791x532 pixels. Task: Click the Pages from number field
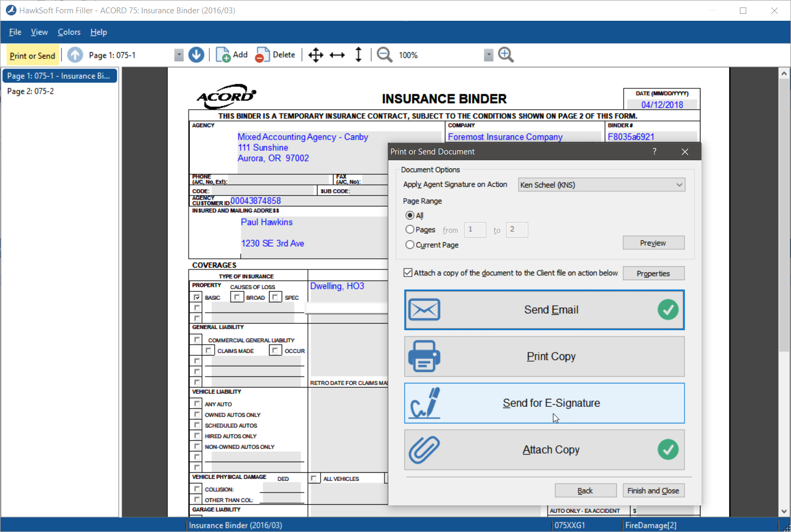(x=475, y=230)
